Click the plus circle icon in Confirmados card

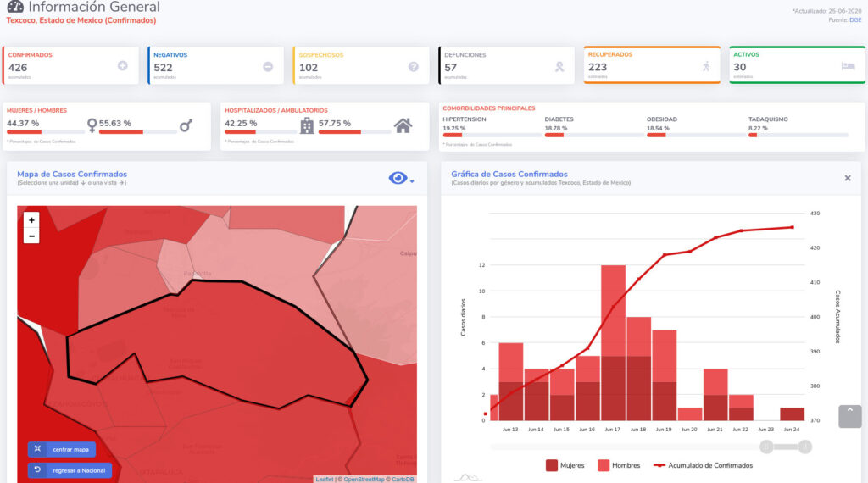pyautogui.click(x=123, y=66)
